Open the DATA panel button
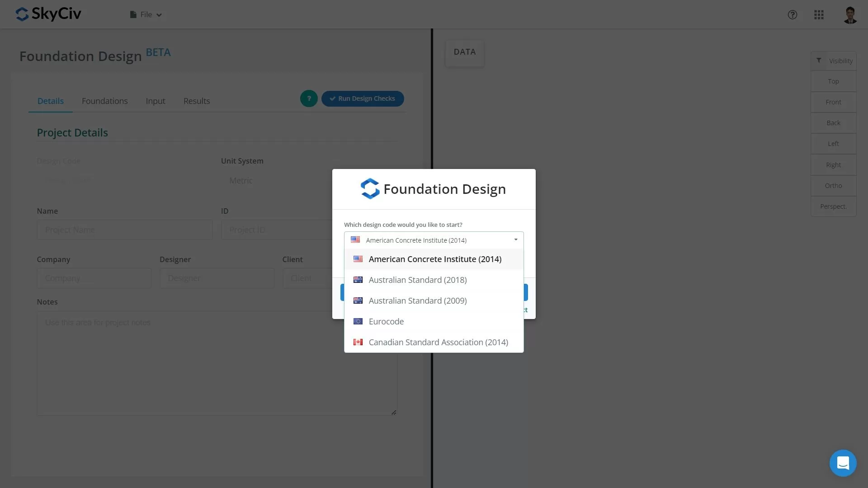This screenshot has width=868, height=488. point(464,52)
